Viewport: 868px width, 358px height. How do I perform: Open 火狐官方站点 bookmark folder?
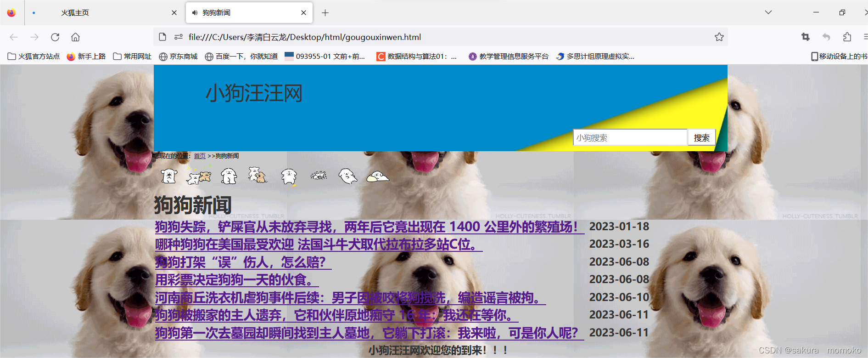[x=34, y=57]
